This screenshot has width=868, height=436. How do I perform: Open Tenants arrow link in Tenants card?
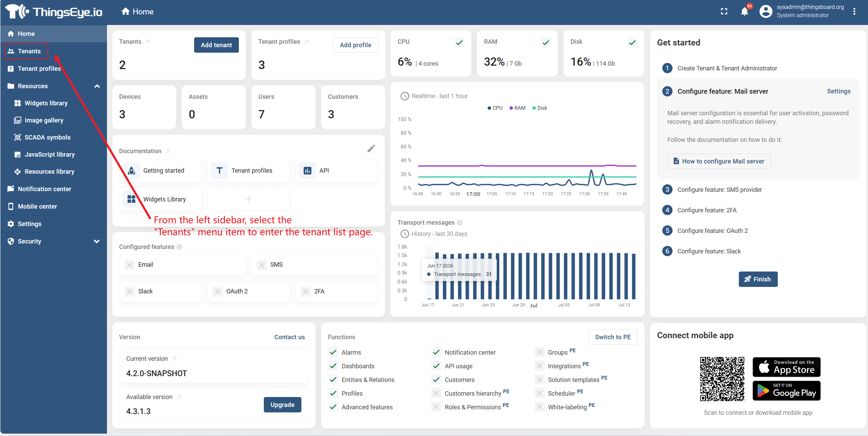[148, 42]
